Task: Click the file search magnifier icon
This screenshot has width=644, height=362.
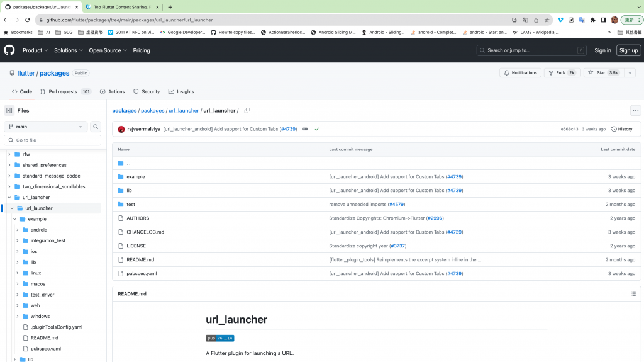Action: click(96, 127)
